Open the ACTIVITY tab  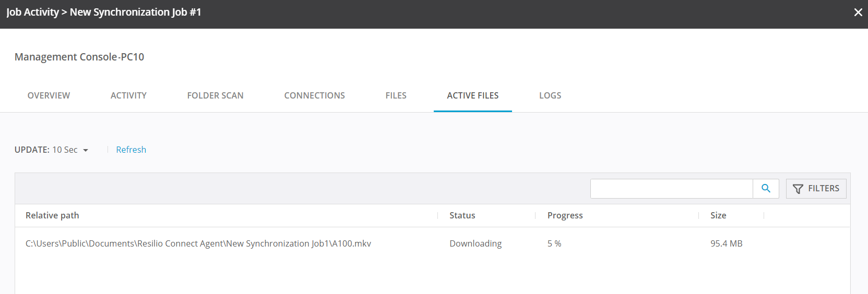pyautogui.click(x=128, y=96)
